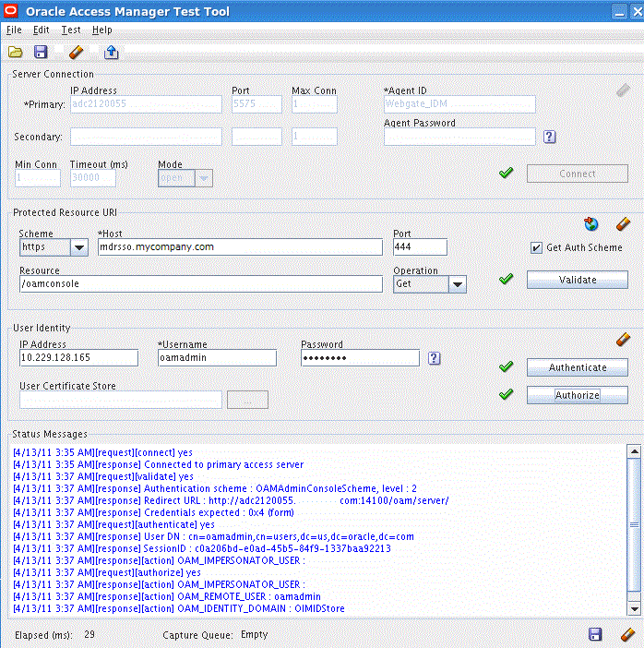Open the Test menu
644x648 pixels.
[71, 30]
